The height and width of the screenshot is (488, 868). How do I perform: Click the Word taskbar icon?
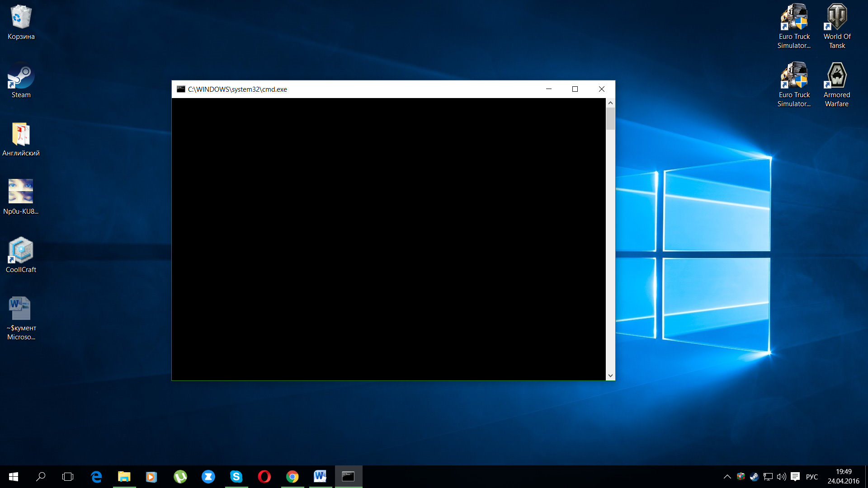coord(320,477)
